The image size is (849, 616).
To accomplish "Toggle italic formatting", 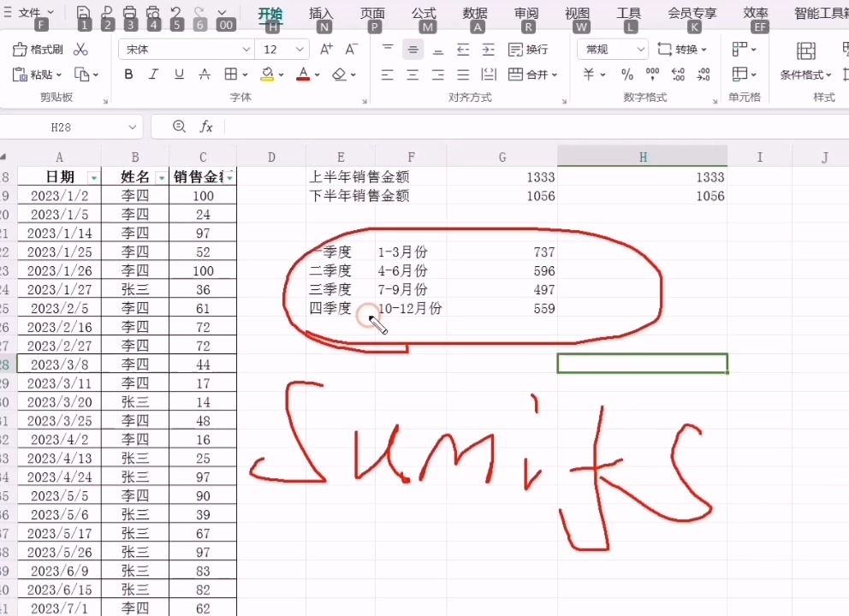I will coord(152,75).
